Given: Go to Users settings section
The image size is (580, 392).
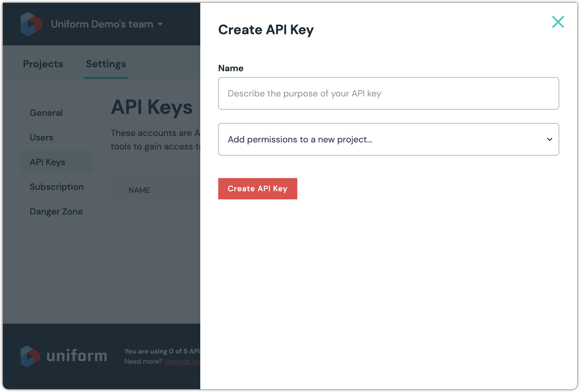Looking at the screenshot, I should (x=42, y=137).
